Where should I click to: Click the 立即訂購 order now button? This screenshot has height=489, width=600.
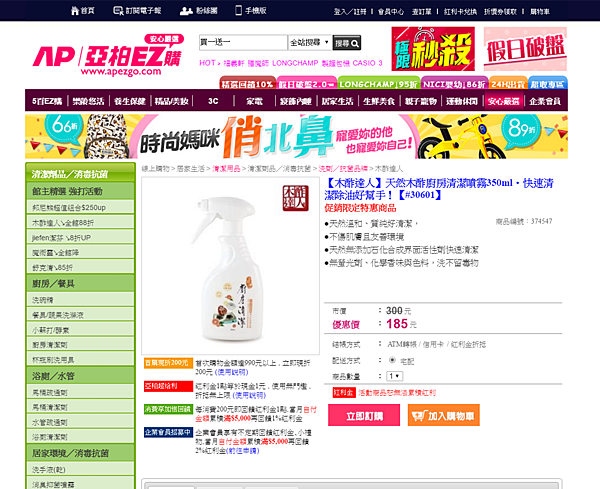(364, 415)
